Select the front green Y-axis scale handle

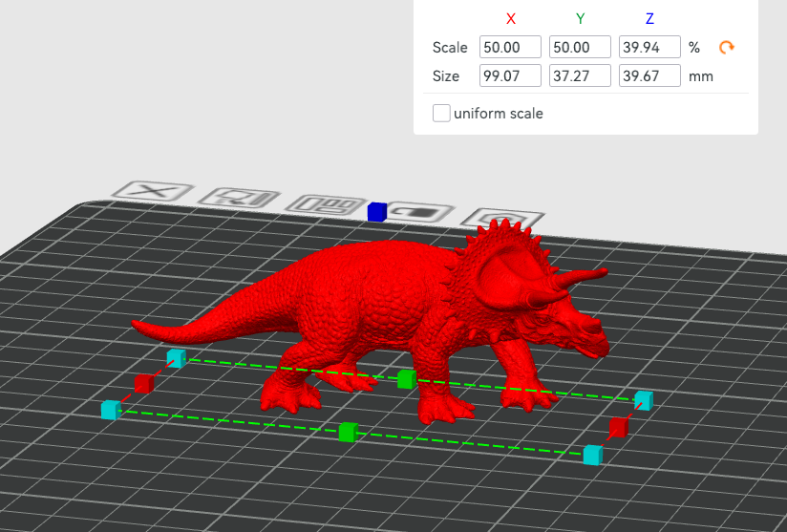(348, 432)
